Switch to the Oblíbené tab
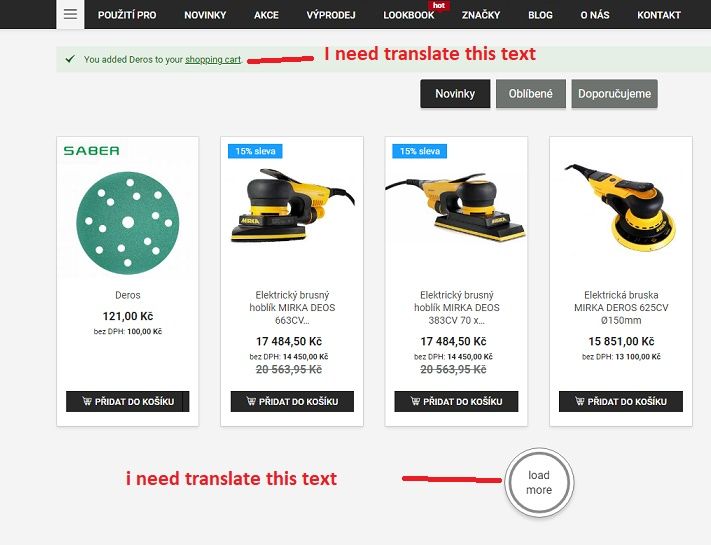 531,94
